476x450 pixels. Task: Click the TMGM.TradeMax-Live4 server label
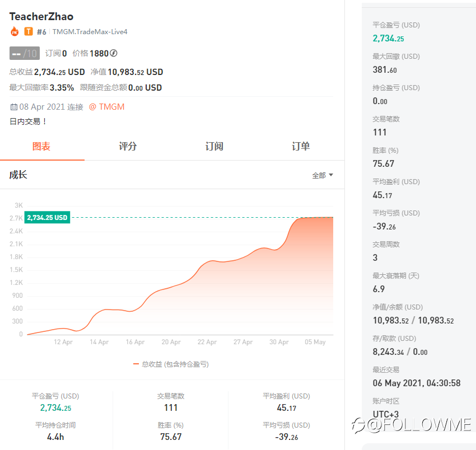90,32
